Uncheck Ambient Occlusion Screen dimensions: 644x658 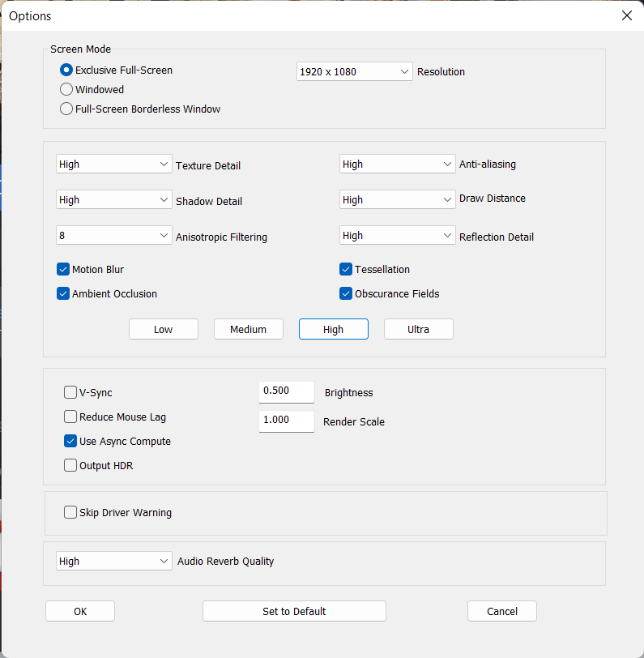[x=63, y=293]
